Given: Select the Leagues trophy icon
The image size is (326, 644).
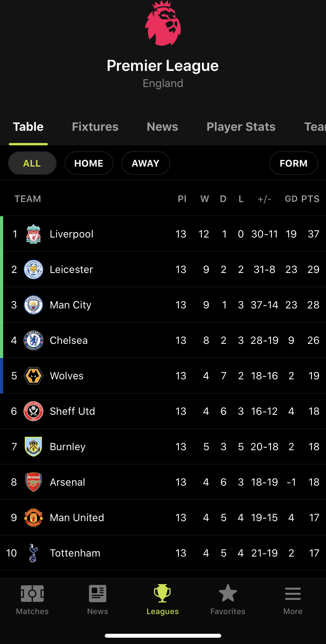Looking at the screenshot, I should point(162,594).
